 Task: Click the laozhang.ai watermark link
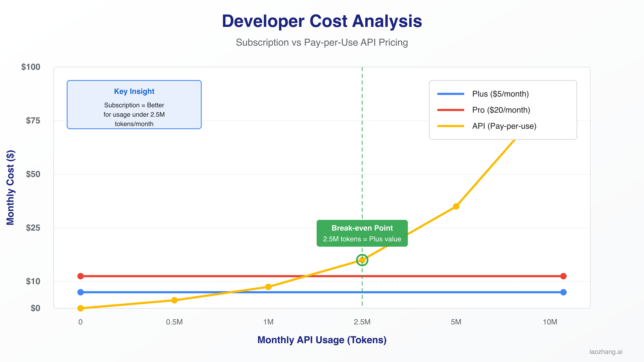tap(606, 352)
